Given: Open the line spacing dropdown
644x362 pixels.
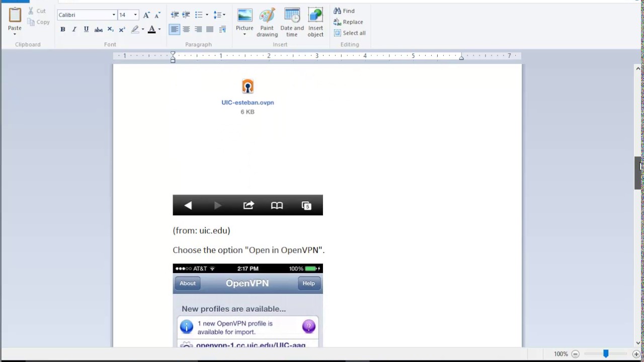Looking at the screenshot, I should point(219,15).
